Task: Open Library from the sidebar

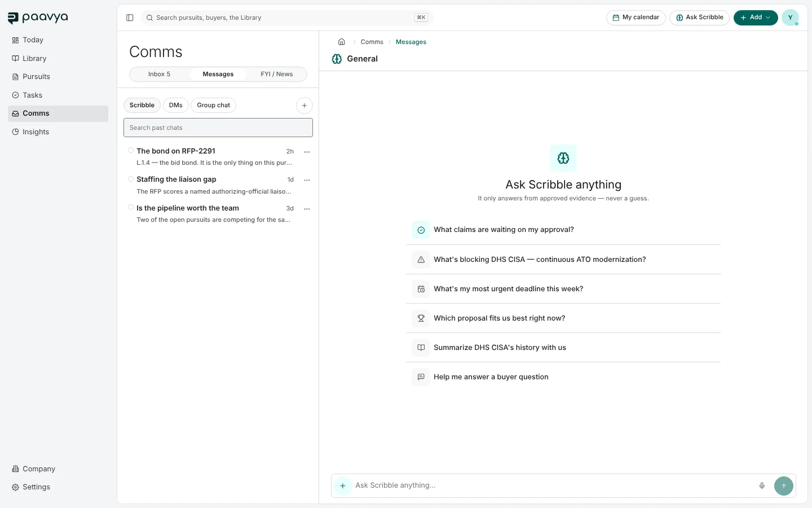Action: (x=58, y=59)
